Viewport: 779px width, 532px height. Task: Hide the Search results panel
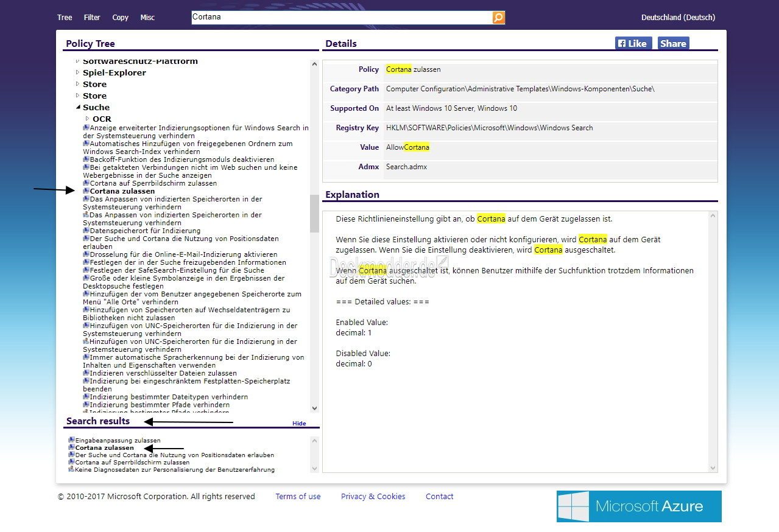[x=299, y=424]
